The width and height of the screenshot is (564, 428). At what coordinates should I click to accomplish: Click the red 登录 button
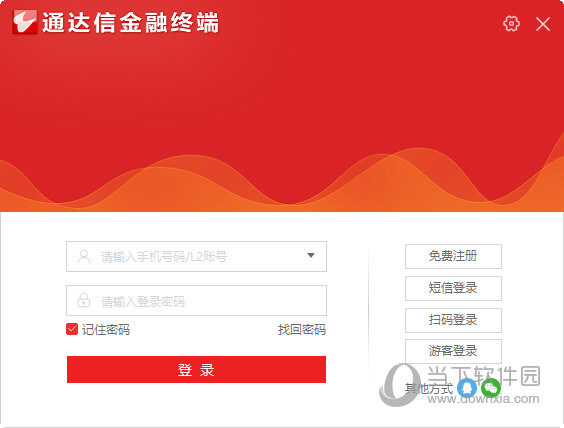[196, 369]
